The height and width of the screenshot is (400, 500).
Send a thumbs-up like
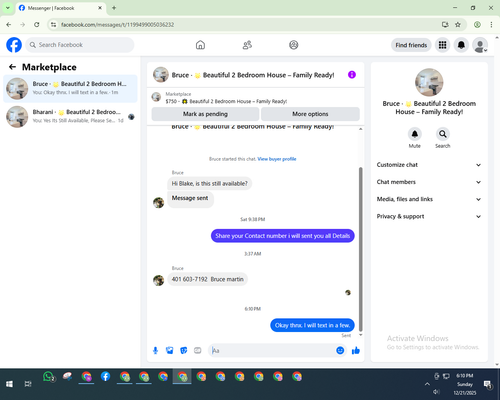[x=356, y=350]
